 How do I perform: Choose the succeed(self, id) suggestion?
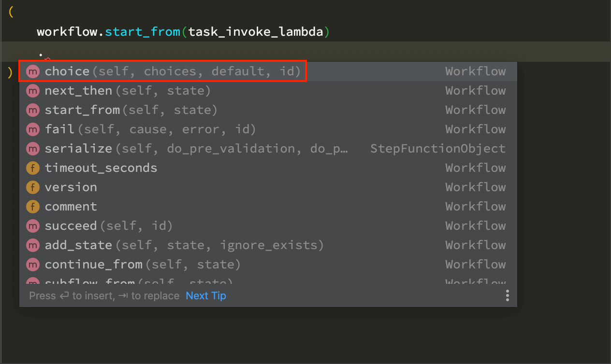click(x=109, y=226)
